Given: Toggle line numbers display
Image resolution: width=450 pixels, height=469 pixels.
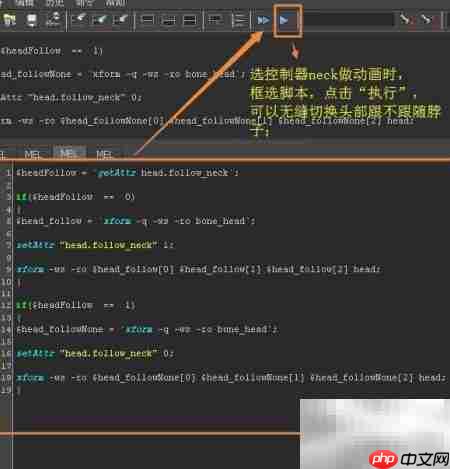Looking at the screenshot, I should coord(240,20).
